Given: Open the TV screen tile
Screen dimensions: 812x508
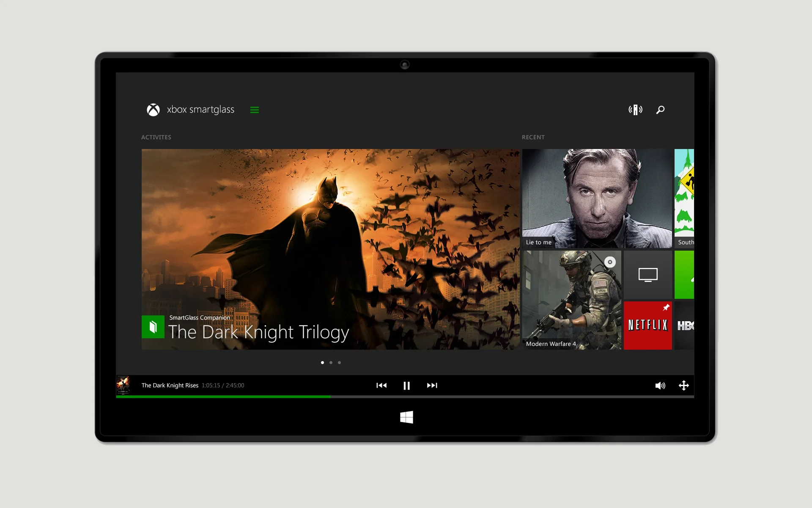Looking at the screenshot, I should 647,275.
